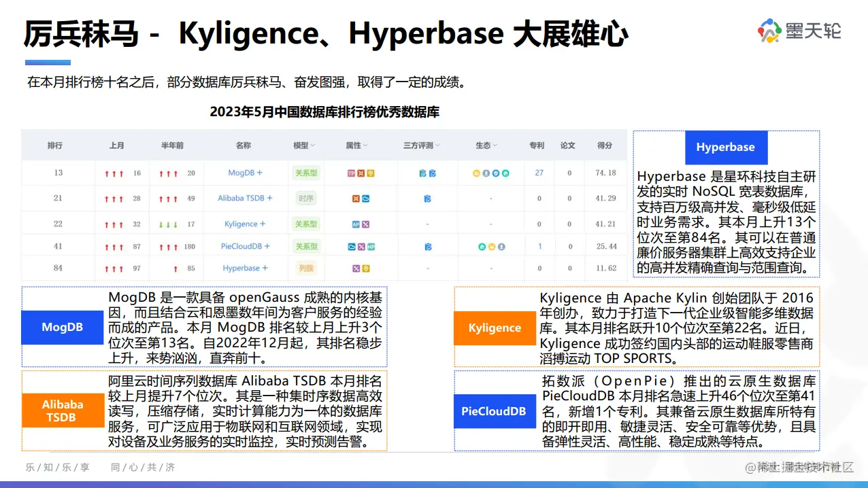868x488 pixels.
Task: Click the 三方评测 icon in Alibaba TSDB row
Action: point(427,198)
